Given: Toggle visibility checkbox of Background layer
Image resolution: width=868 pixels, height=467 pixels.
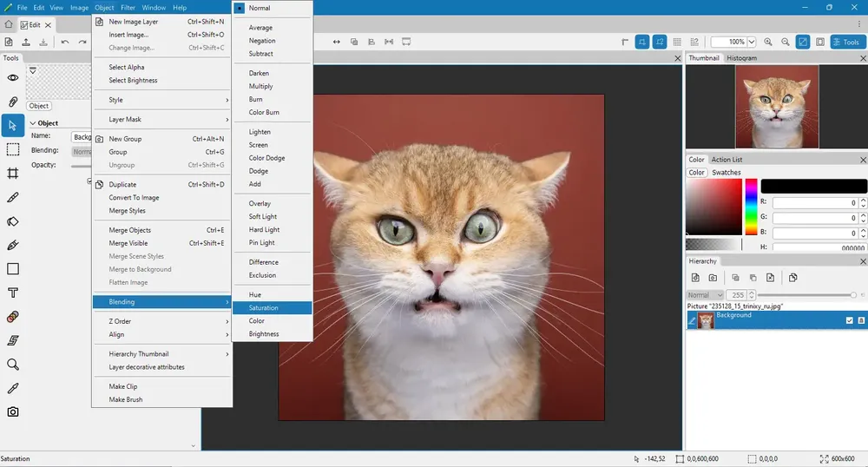Looking at the screenshot, I should click(849, 320).
